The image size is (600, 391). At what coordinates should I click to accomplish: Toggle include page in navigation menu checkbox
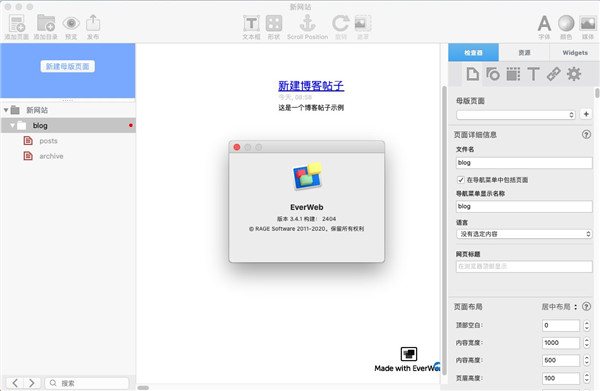(x=461, y=180)
